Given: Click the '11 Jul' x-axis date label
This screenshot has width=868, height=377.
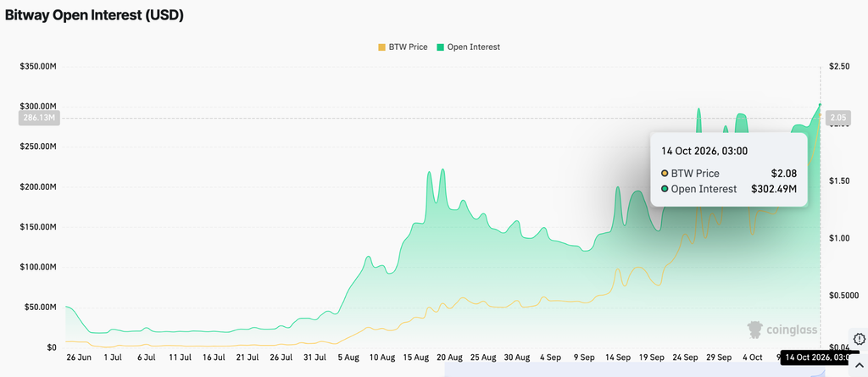Looking at the screenshot, I should point(180,358).
